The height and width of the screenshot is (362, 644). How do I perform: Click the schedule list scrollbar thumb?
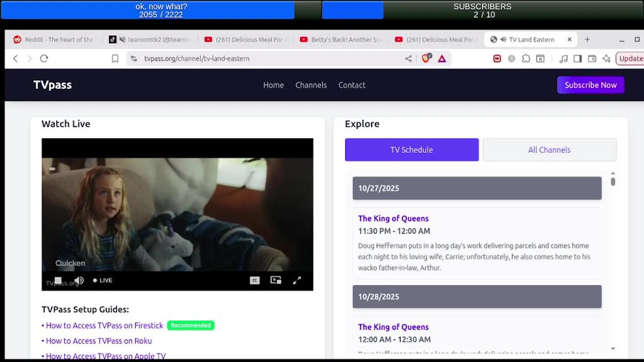[x=613, y=181]
